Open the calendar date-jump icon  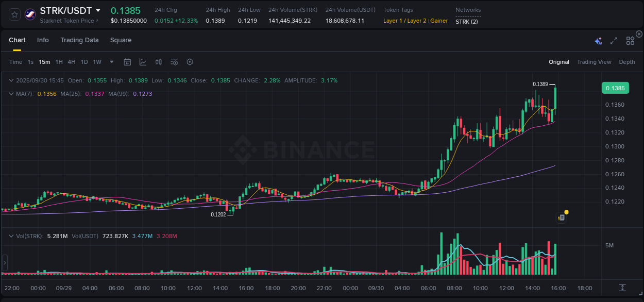click(127, 62)
